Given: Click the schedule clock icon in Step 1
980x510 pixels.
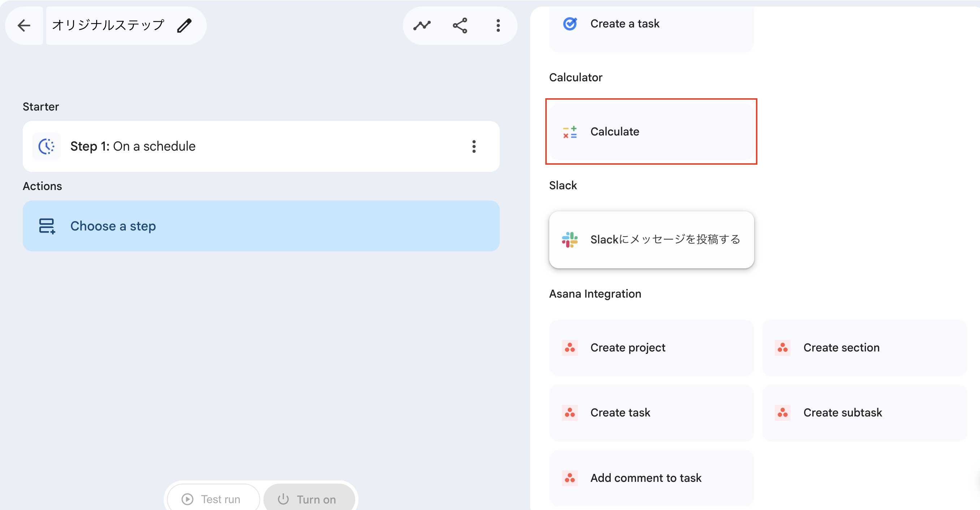Looking at the screenshot, I should pyautogui.click(x=46, y=146).
